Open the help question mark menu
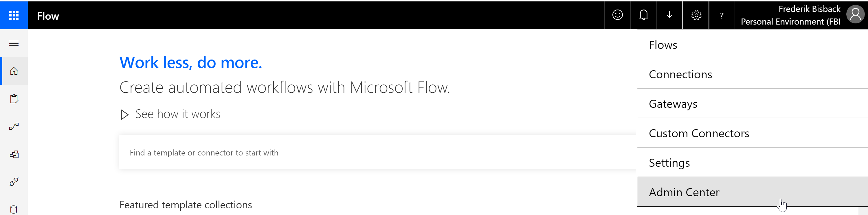Viewport: 868px width, 215px height. point(722,16)
